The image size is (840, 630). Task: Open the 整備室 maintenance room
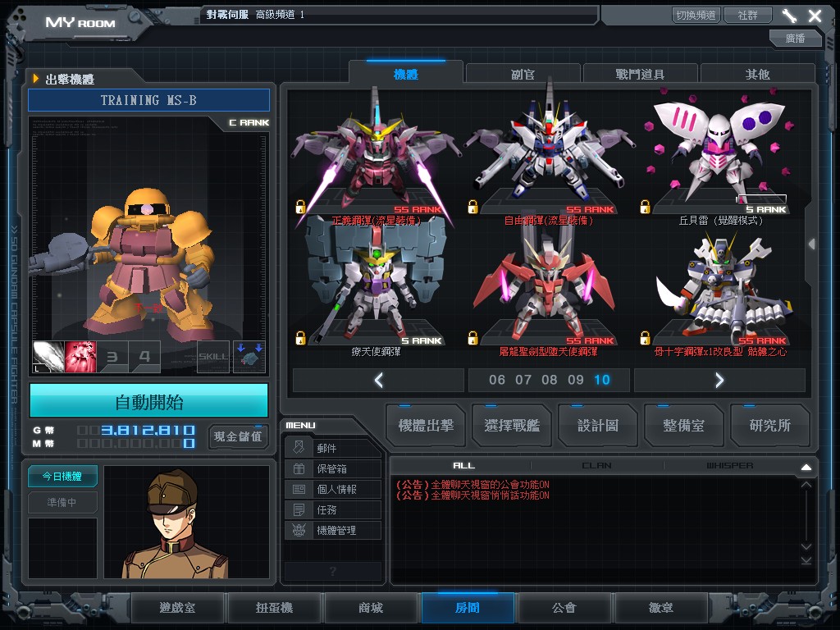(x=684, y=426)
